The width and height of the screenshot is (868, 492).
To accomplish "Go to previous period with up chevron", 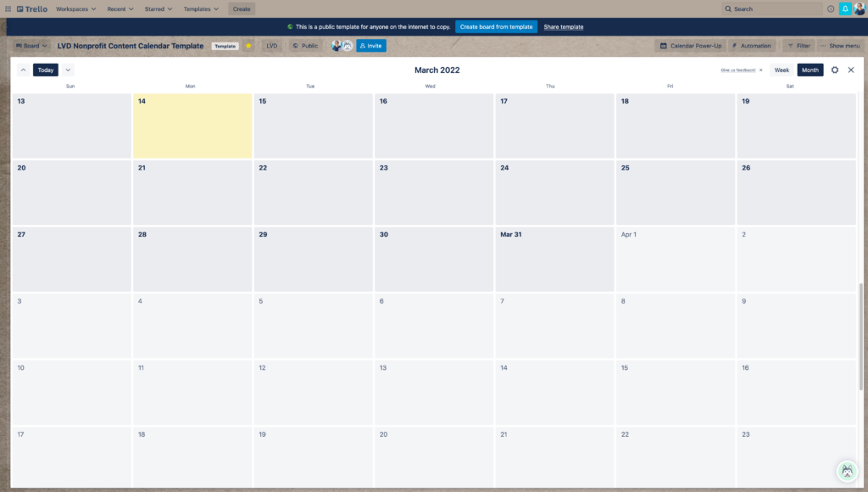I will pyautogui.click(x=23, y=70).
